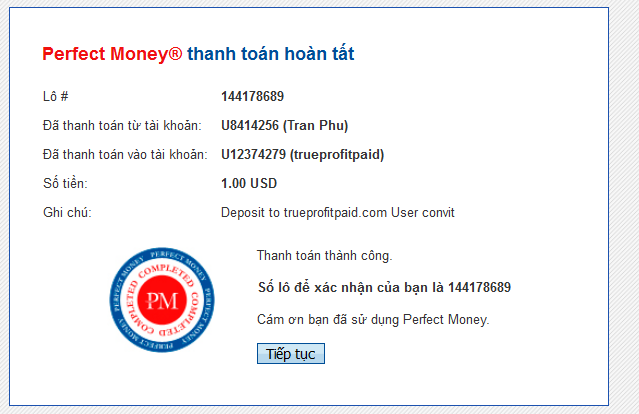Click the 'Ghi chú' label
This screenshot has width=639, height=414.
67,213
